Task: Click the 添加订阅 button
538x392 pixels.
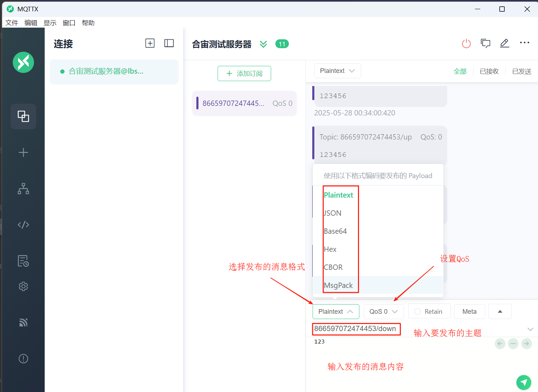Action: [x=244, y=73]
